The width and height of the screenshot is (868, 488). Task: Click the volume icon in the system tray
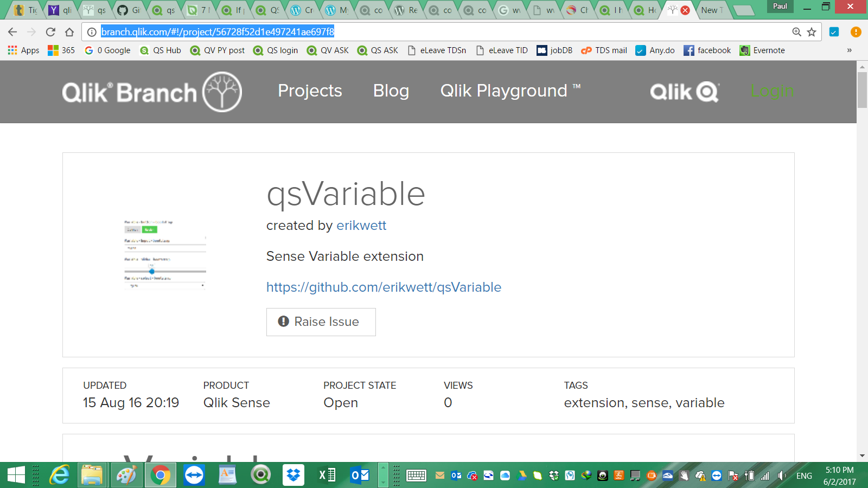[x=781, y=476]
